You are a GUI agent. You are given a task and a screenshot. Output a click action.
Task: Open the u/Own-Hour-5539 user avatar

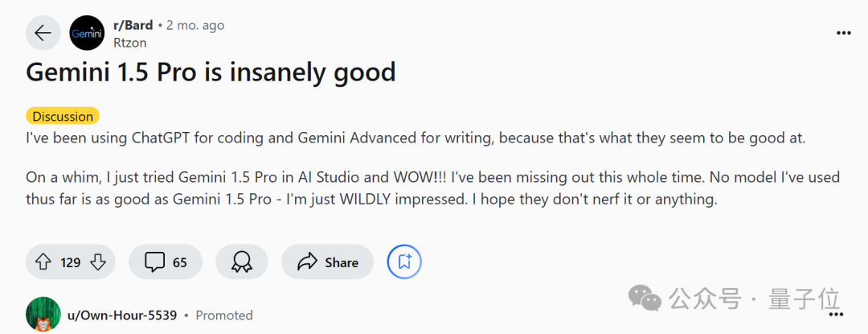pos(43,315)
